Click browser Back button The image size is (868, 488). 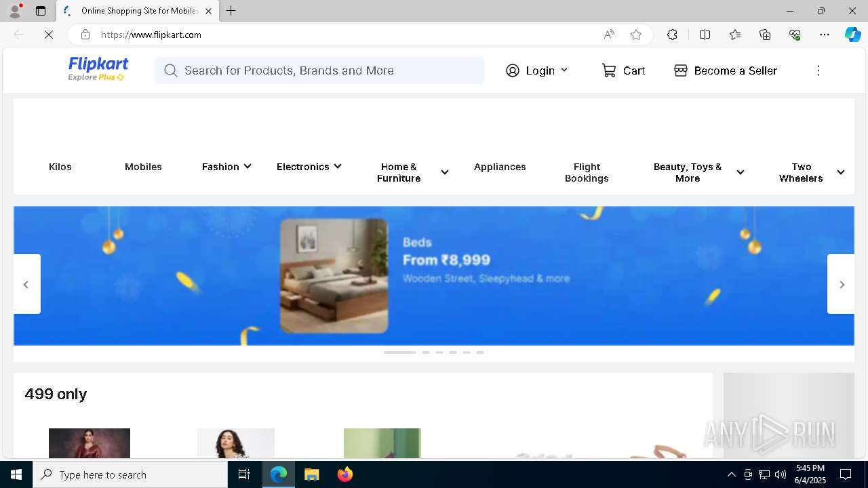click(x=19, y=35)
